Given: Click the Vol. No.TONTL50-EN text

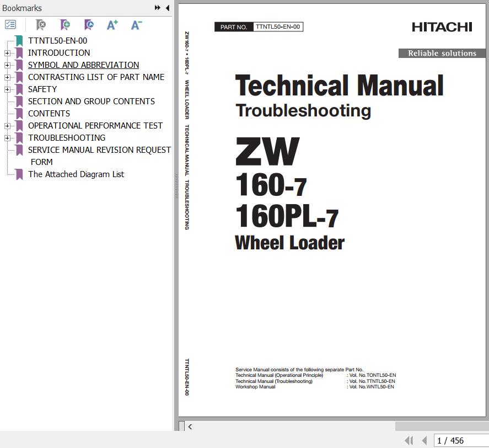Looking at the screenshot, I should tap(372, 375).
